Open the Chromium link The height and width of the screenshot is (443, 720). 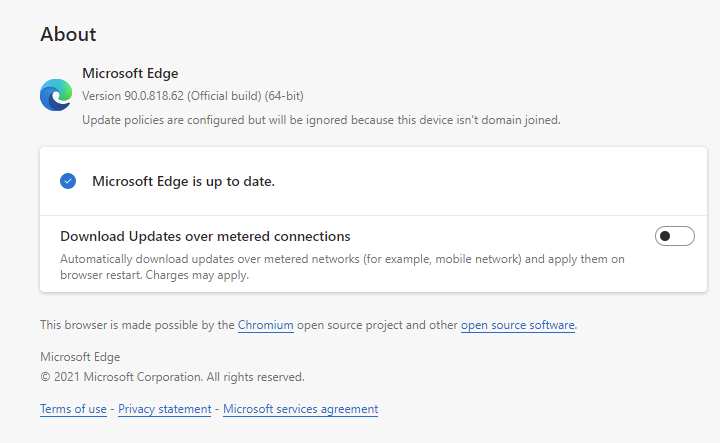[x=266, y=325]
